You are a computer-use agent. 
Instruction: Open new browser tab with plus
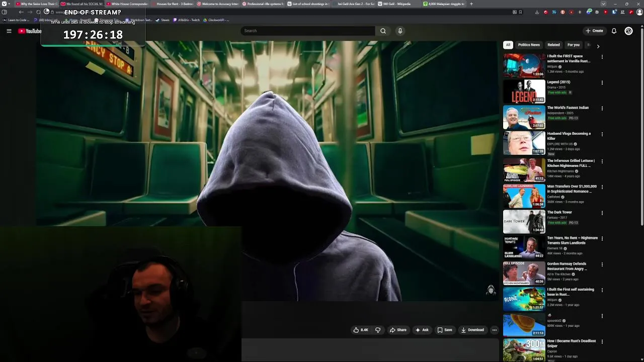pyautogui.click(x=471, y=4)
